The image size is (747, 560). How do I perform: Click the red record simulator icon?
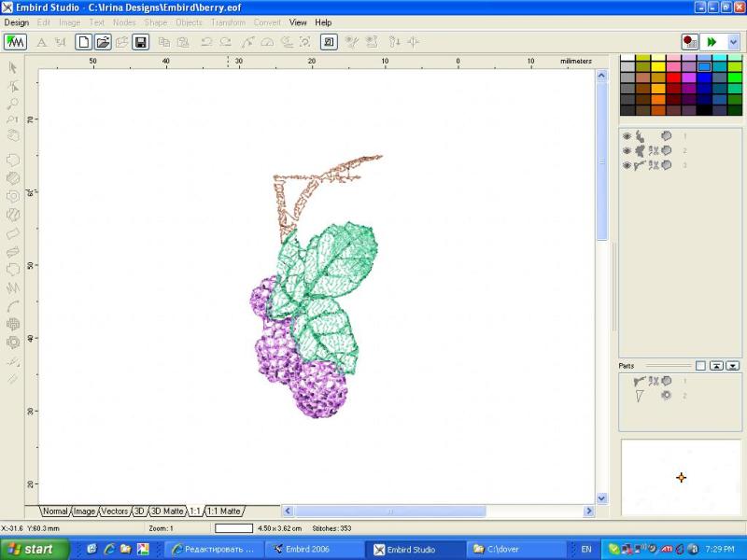691,42
